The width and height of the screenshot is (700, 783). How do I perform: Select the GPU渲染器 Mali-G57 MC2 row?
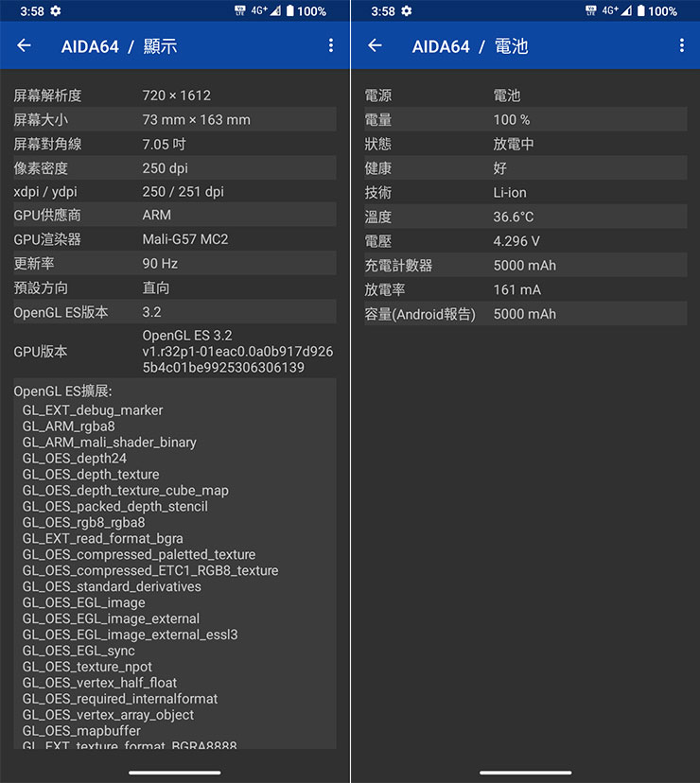(x=174, y=239)
